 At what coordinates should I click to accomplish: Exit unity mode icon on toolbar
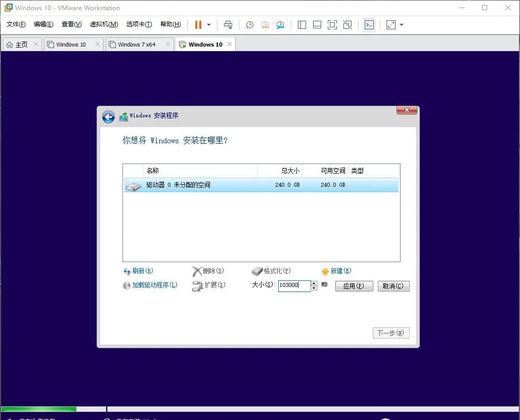coord(347,25)
